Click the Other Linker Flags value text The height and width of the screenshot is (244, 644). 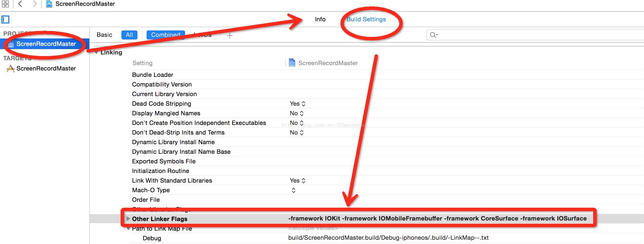[x=437, y=218]
